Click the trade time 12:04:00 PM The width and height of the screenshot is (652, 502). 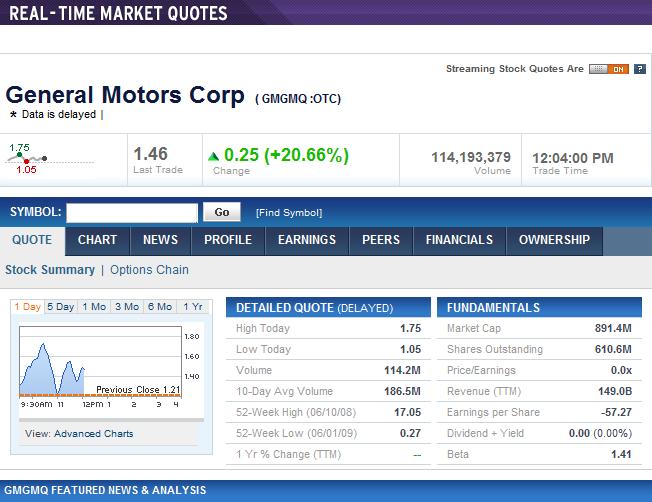coord(573,158)
